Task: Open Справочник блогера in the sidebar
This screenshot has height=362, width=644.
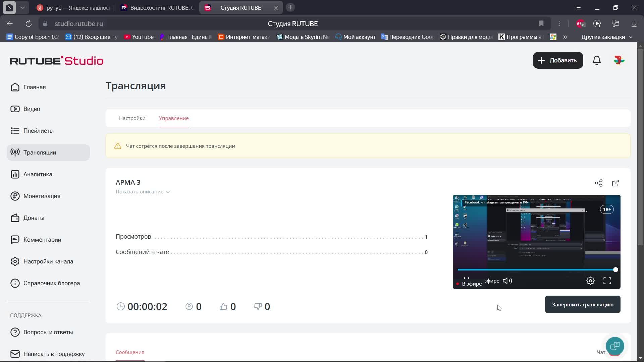Action: click(48, 283)
